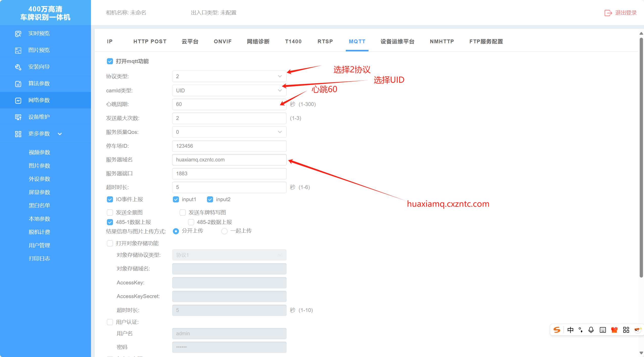Click the microphone icon in the IME toolbar
The image size is (644, 357).
(591, 330)
